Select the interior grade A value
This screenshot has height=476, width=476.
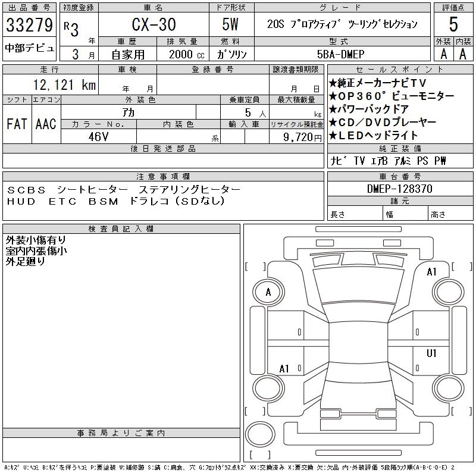point(463,54)
